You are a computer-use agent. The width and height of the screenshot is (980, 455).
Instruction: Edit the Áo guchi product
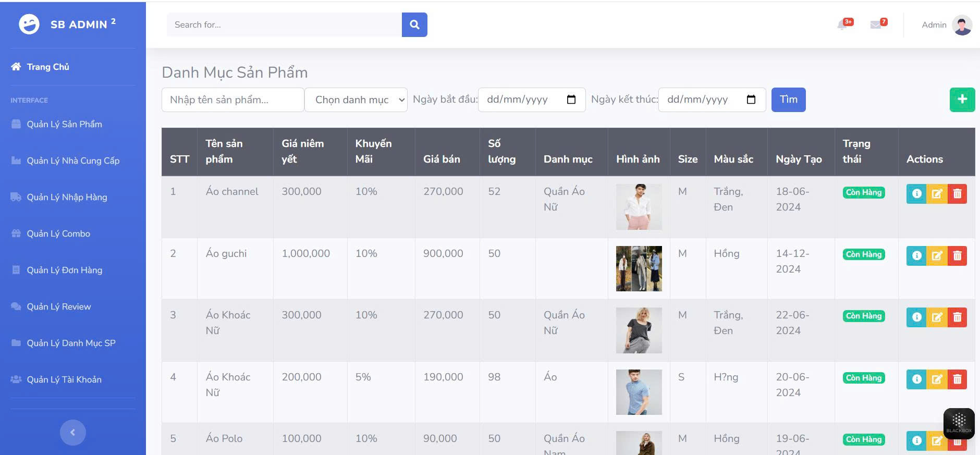(937, 256)
